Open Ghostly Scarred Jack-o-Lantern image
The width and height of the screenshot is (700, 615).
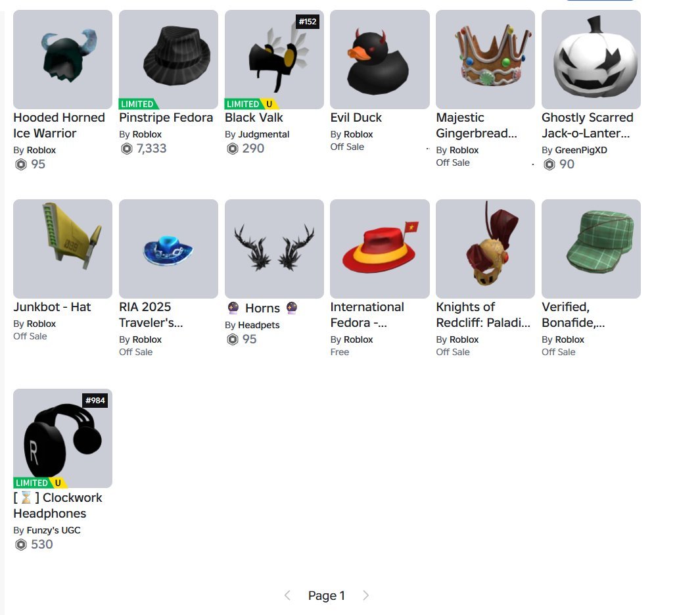click(x=591, y=59)
